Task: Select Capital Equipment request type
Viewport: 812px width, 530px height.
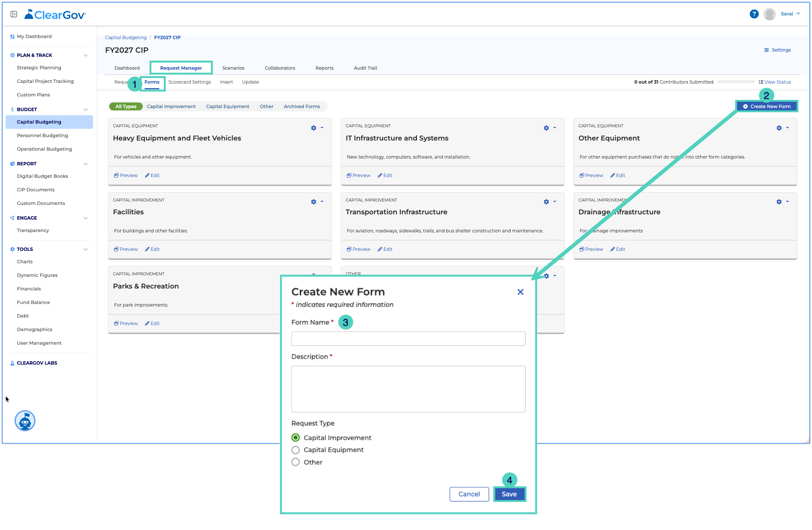Action: pyautogui.click(x=296, y=450)
